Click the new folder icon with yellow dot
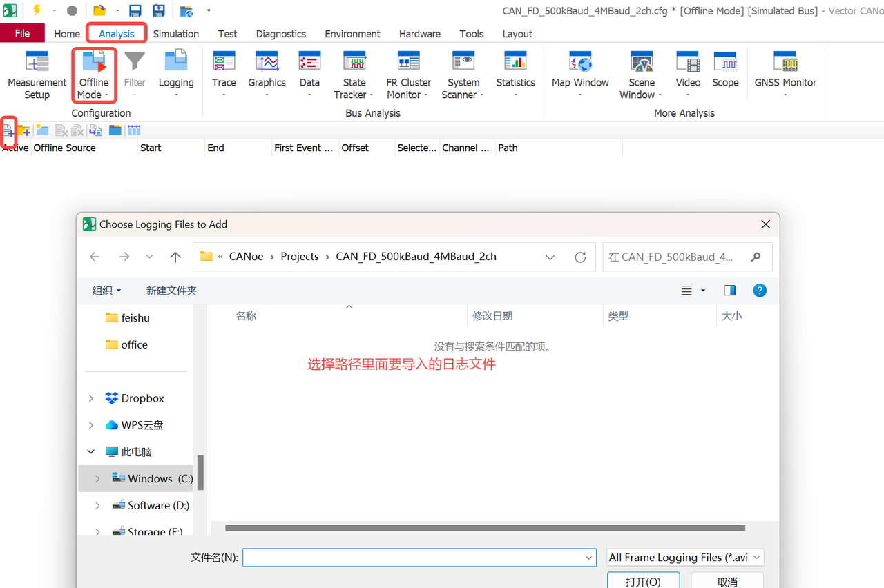884x588 pixels. click(42, 130)
